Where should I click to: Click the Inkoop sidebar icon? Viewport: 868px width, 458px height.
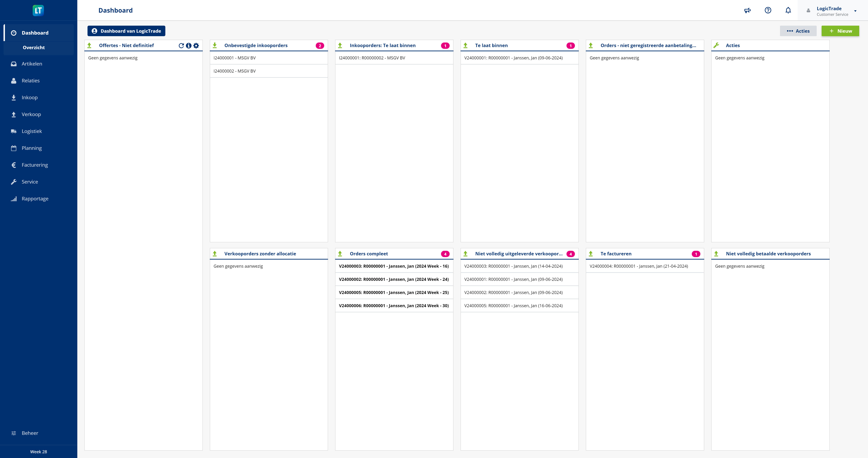click(14, 97)
